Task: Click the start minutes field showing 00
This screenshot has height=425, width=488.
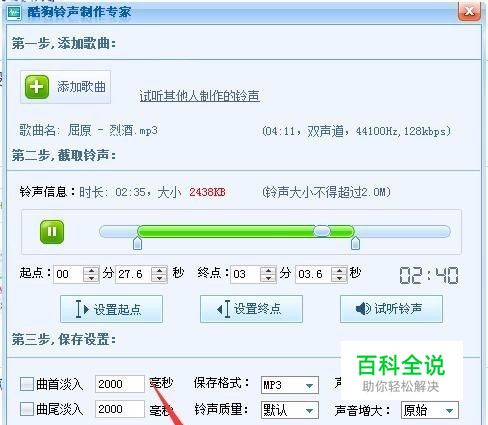Action: [x=69, y=274]
